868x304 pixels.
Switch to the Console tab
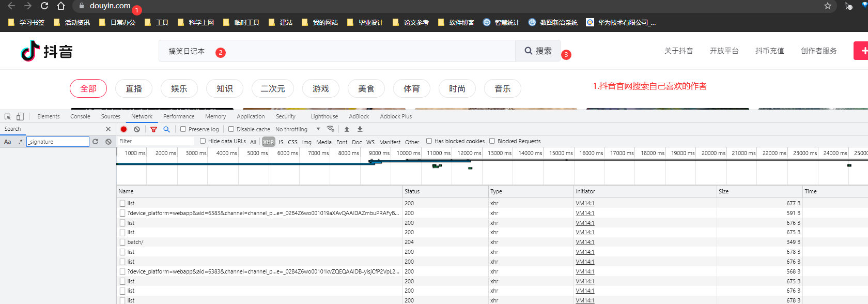pyautogui.click(x=80, y=116)
